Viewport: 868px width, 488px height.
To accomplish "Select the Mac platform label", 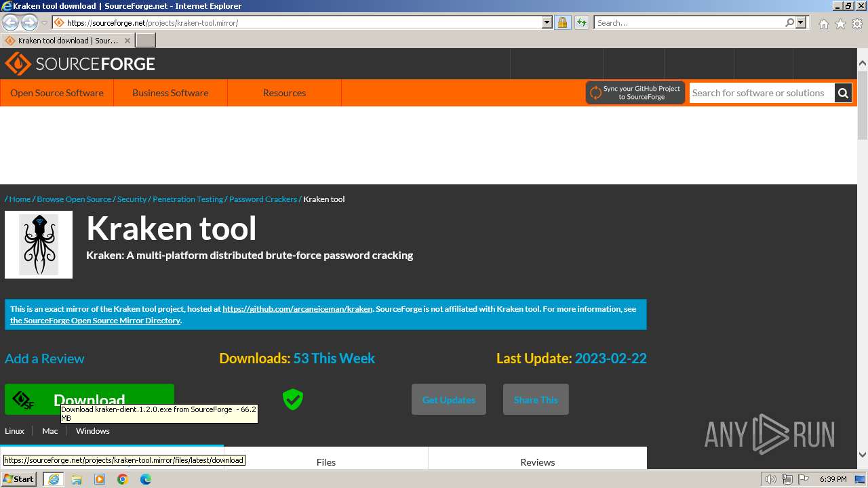I will [x=50, y=431].
